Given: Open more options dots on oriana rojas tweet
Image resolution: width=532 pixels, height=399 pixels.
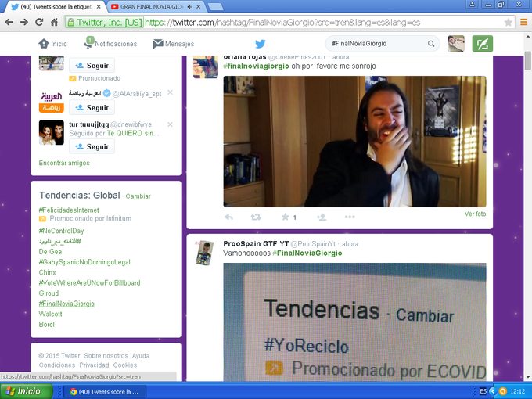Looking at the screenshot, I should click(x=350, y=217).
